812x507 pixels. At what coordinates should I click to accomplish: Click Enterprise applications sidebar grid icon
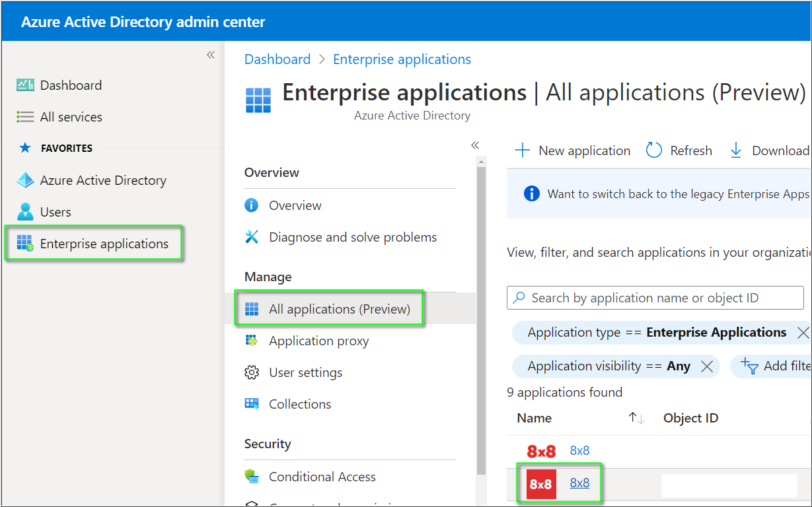coord(25,243)
